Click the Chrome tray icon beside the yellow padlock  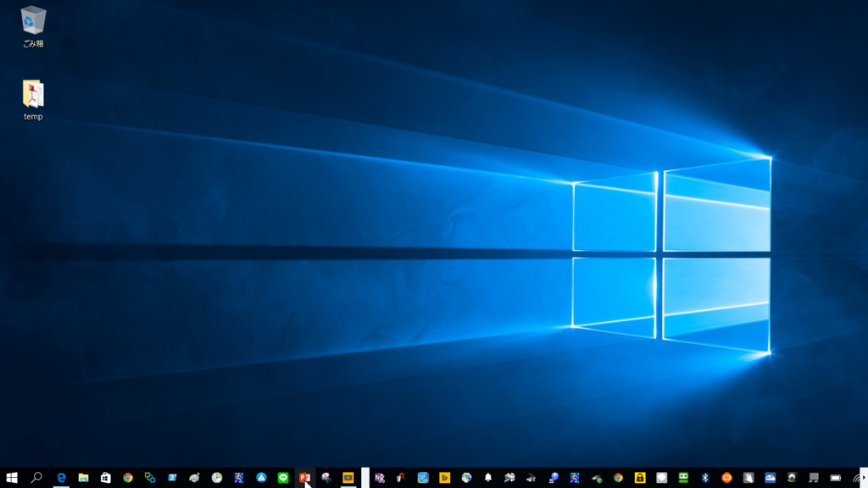[618, 478]
